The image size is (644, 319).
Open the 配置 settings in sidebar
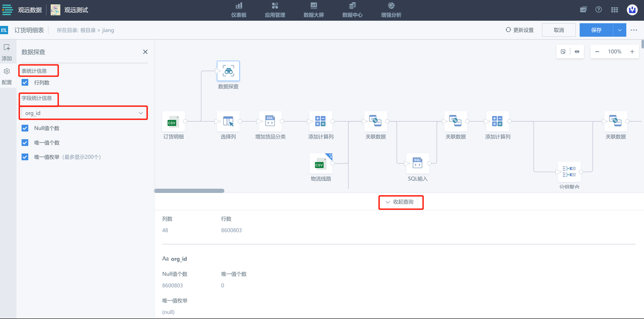pos(7,76)
